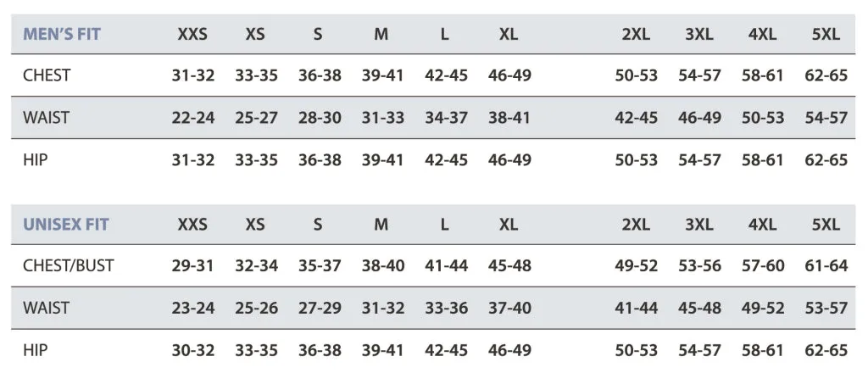Click the UNISEX FIT table heading

[66, 225]
